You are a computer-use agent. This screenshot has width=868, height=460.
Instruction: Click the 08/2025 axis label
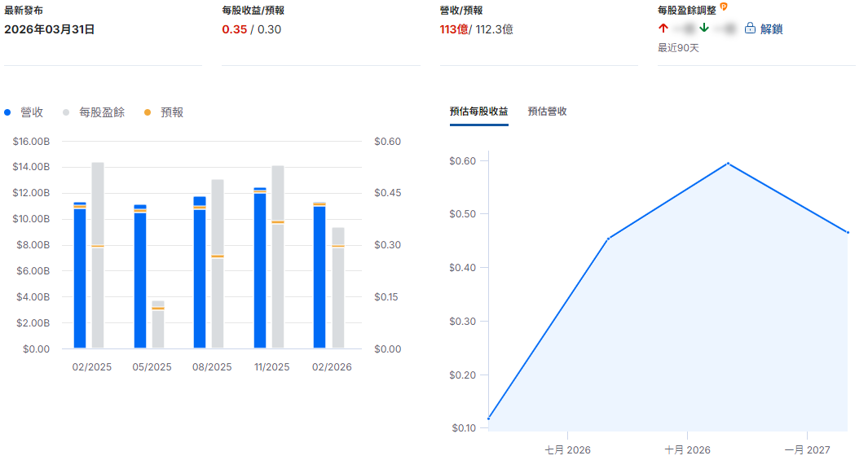point(212,367)
